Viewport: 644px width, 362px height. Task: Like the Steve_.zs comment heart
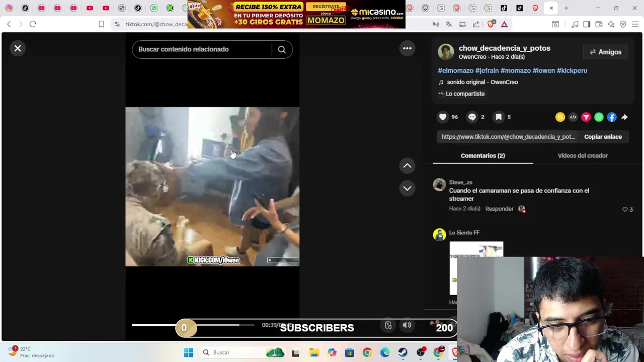[625, 209]
